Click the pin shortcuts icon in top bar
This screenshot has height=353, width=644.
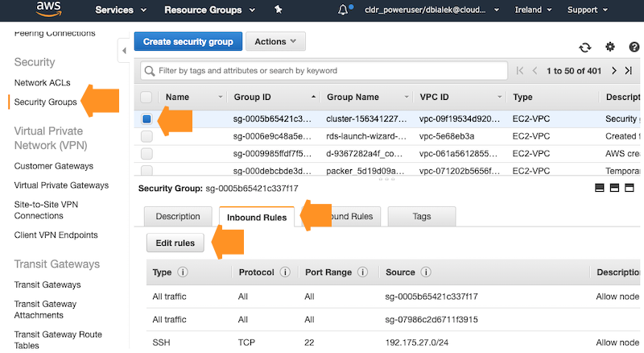[x=279, y=10]
